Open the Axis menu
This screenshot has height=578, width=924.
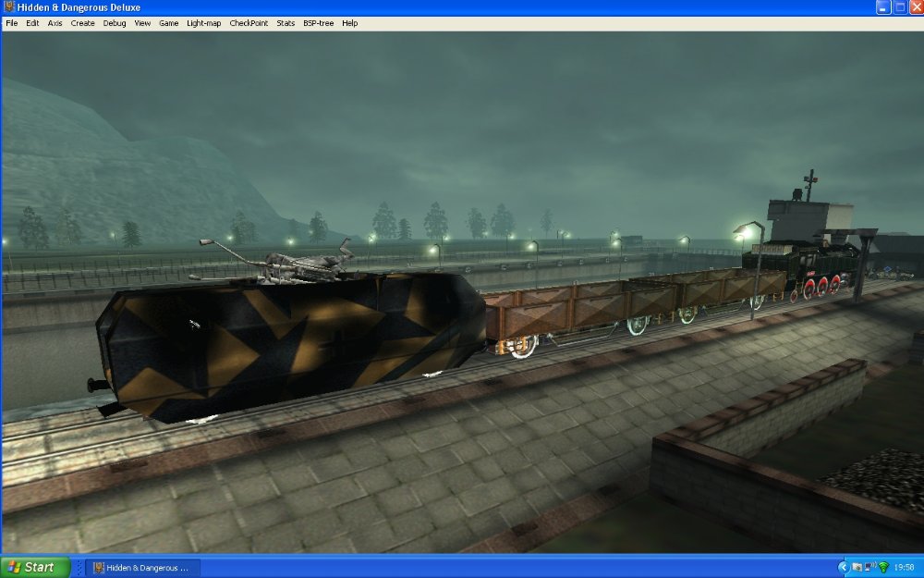pos(55,23)
